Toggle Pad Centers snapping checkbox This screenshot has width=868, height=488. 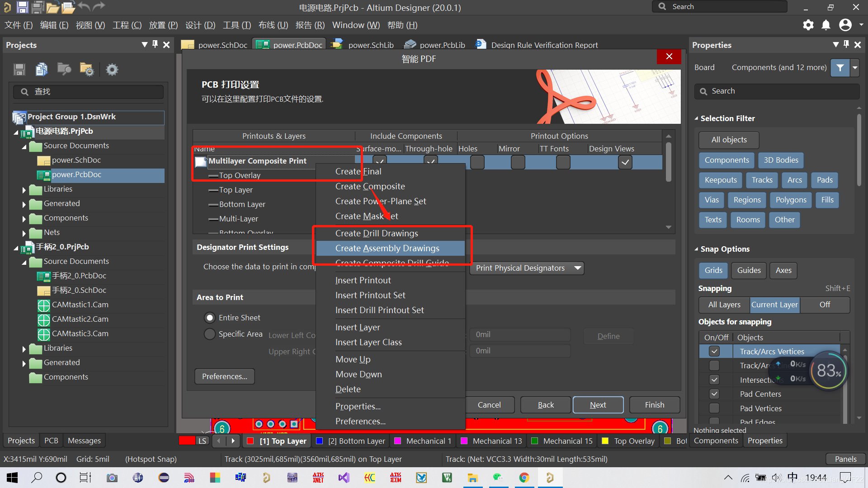click(x=714, y=394)
